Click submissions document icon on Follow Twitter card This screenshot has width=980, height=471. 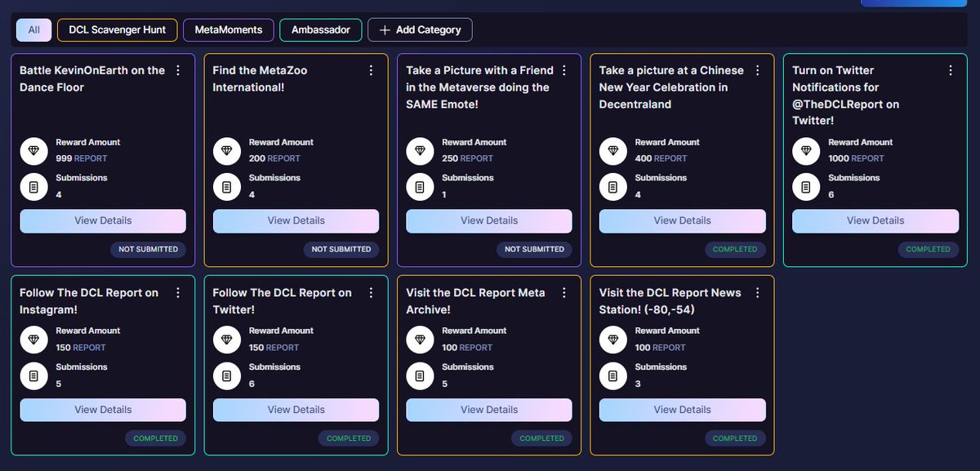tap(226, 375)
